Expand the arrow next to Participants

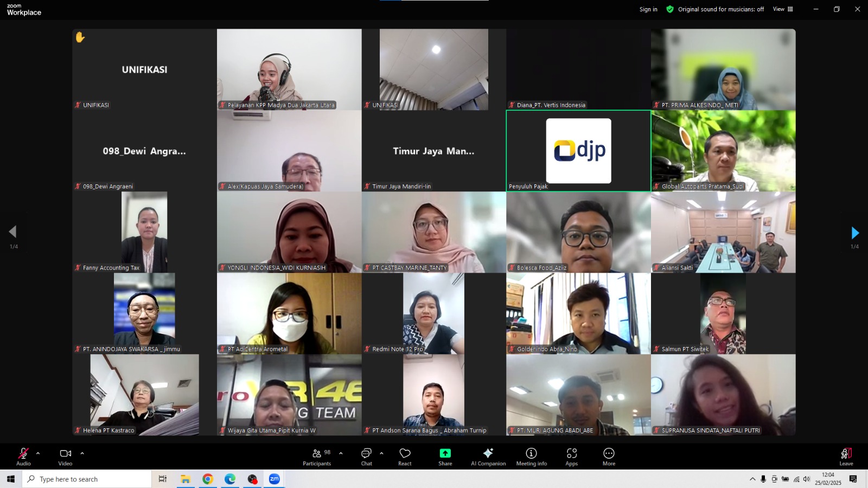pos(341,453)
